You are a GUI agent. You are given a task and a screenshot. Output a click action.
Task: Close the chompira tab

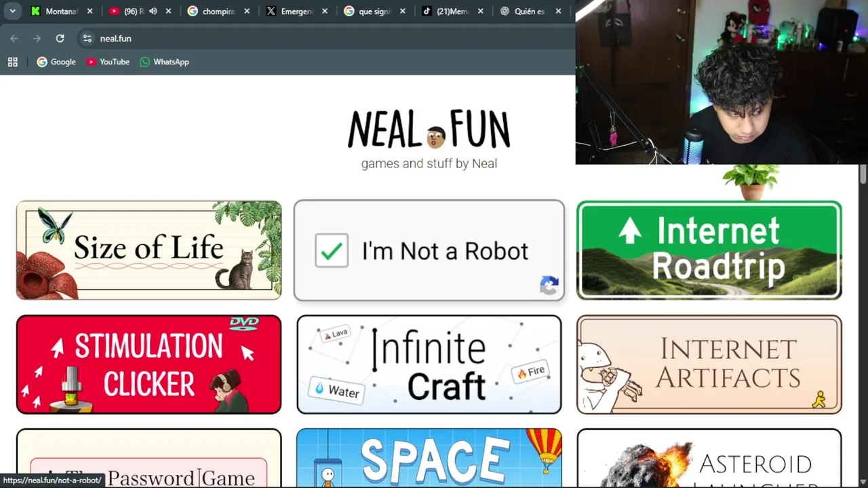(247, 11)
